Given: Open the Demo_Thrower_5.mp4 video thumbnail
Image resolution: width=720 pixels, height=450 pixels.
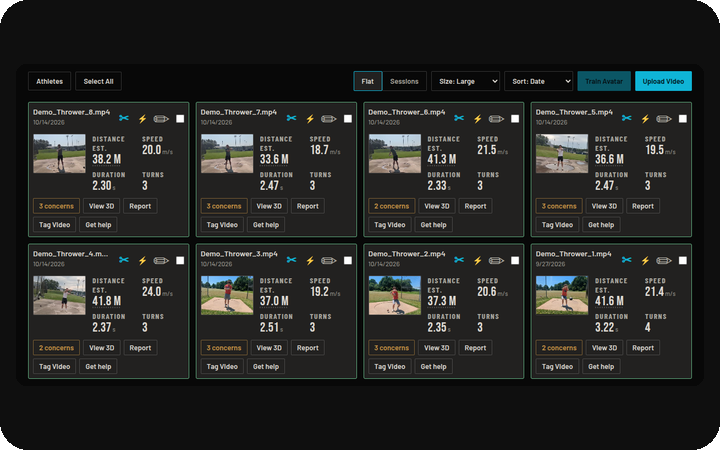Looking at the screenshot, I should pyautogui.click(x=562, y=153).
